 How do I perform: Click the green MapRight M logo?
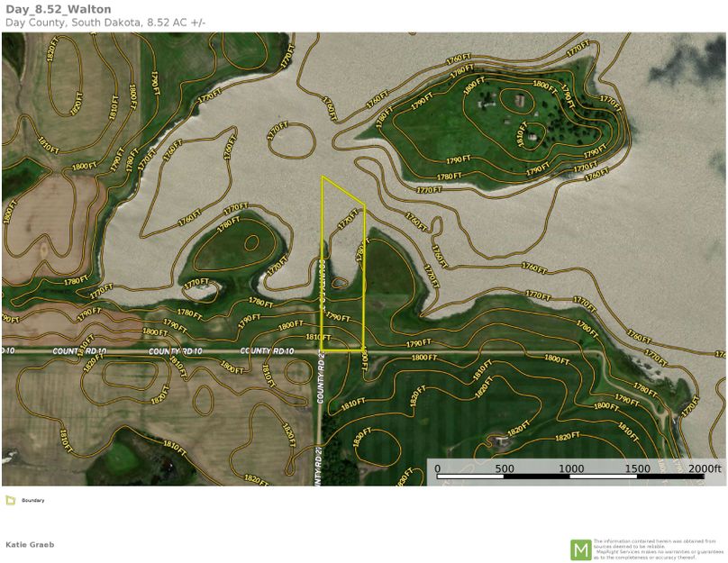coord(581,549)
